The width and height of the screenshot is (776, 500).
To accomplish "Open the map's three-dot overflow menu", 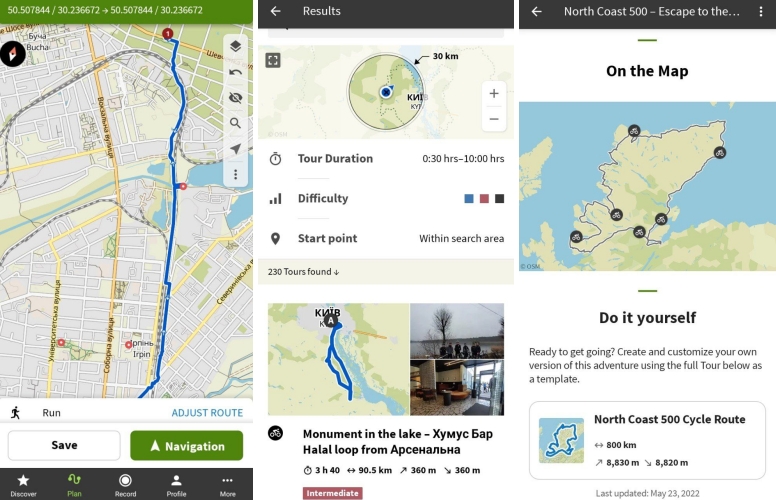I will click(x=236, y=174).
